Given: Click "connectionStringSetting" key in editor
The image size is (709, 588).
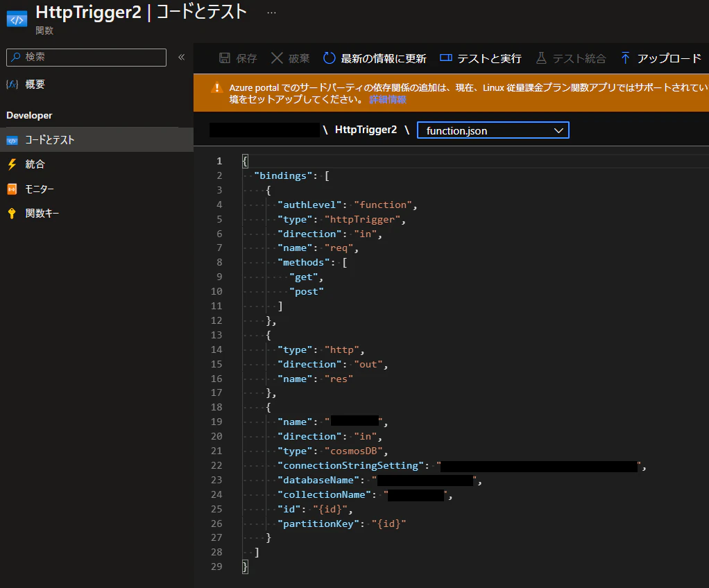Looking at the screenshot, I should point(350,465).
